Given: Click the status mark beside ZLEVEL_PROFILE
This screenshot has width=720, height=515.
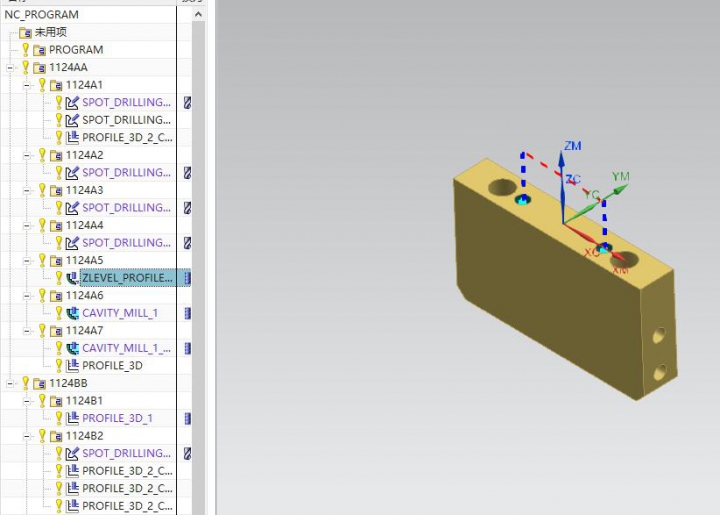Looking at the screenshot, I should point(59,278).
